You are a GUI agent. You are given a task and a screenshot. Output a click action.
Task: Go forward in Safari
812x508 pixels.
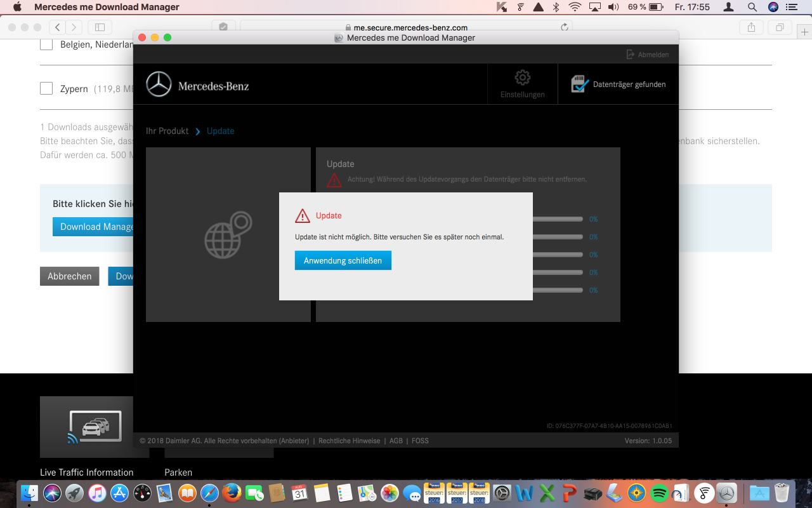tap(74, 27)
